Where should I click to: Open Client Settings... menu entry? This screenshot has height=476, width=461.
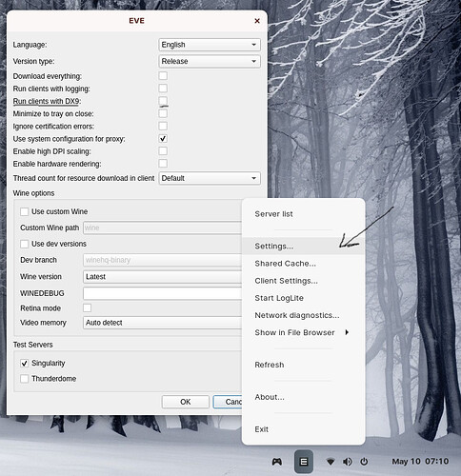pos(303,281)
